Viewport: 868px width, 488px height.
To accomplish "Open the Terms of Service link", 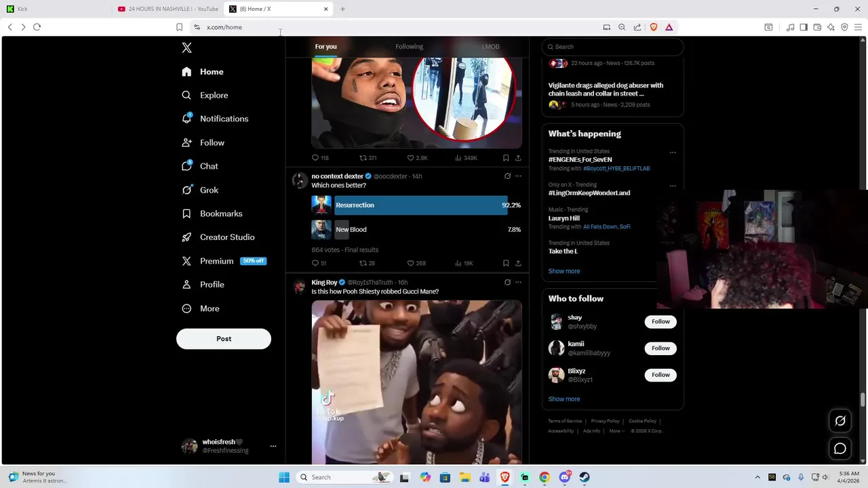I will pos(565,421).
